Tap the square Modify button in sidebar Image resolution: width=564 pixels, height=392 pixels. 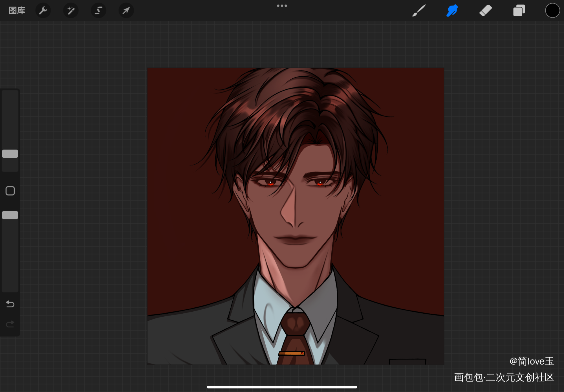tap(10, 191)
